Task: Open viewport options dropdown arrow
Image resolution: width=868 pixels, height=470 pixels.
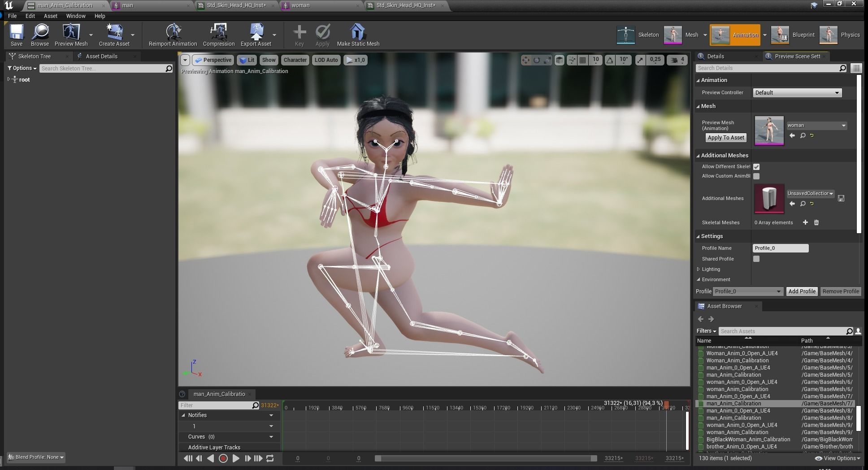Action: [185, 60]
